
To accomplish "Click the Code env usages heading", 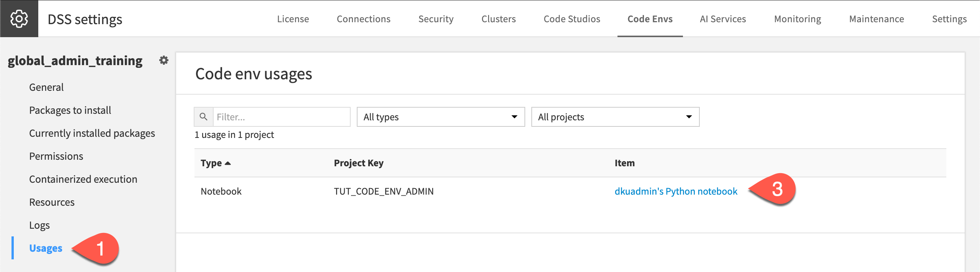I will coord(253,74).
